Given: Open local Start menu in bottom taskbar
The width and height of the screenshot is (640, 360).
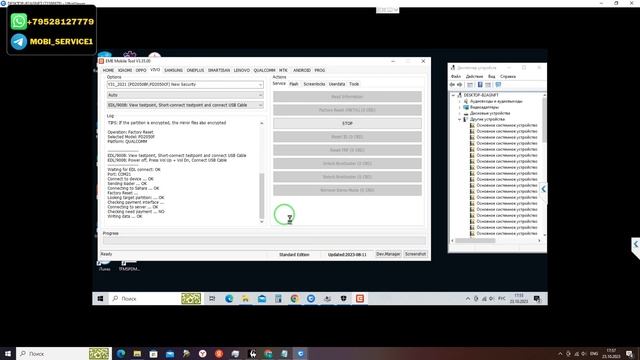Looking at the screenshot, I should click(x=7, y=353).
